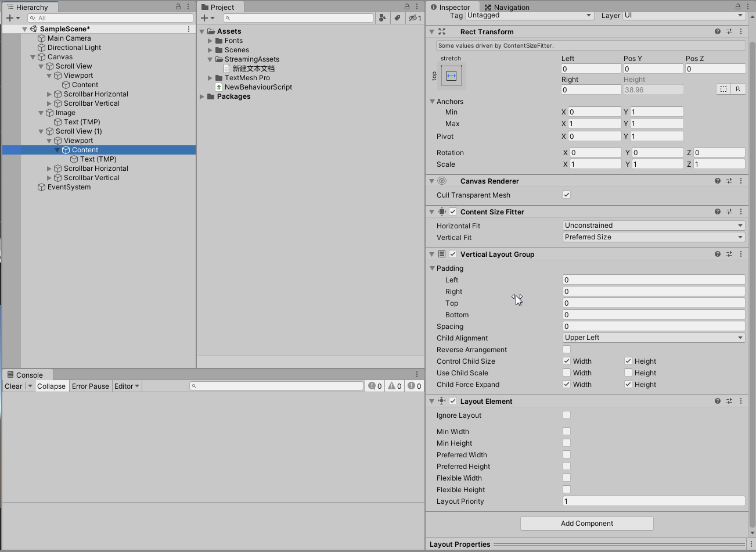The width and height of the screenshot is (756, 552).
Task: Open the Search by Type filter in Project window
Action: point(382,18)
